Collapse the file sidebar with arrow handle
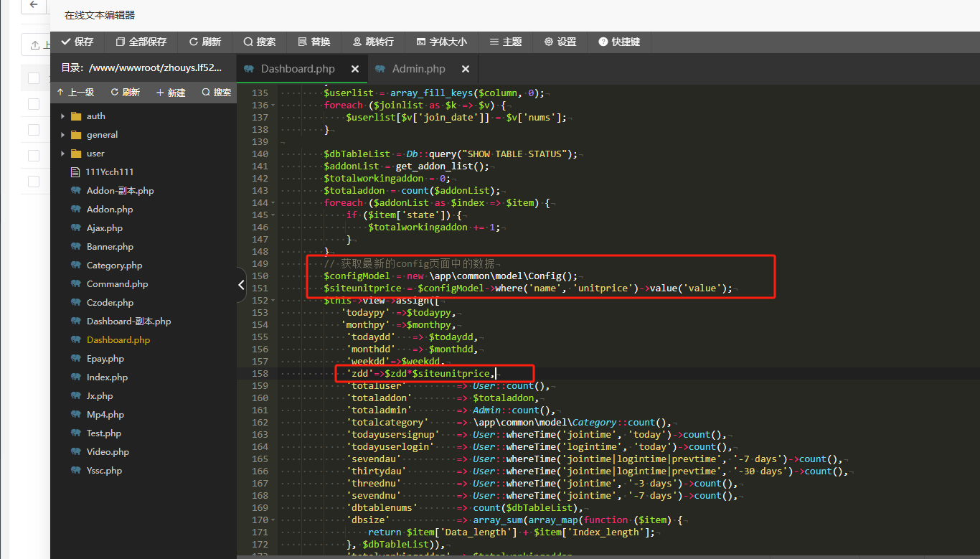 pos(241,285)
